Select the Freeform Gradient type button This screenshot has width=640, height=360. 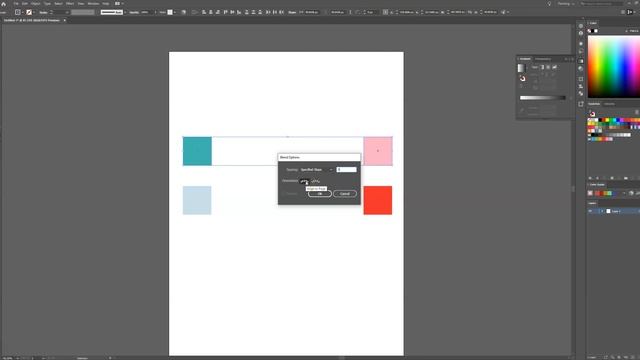(554, 67)
